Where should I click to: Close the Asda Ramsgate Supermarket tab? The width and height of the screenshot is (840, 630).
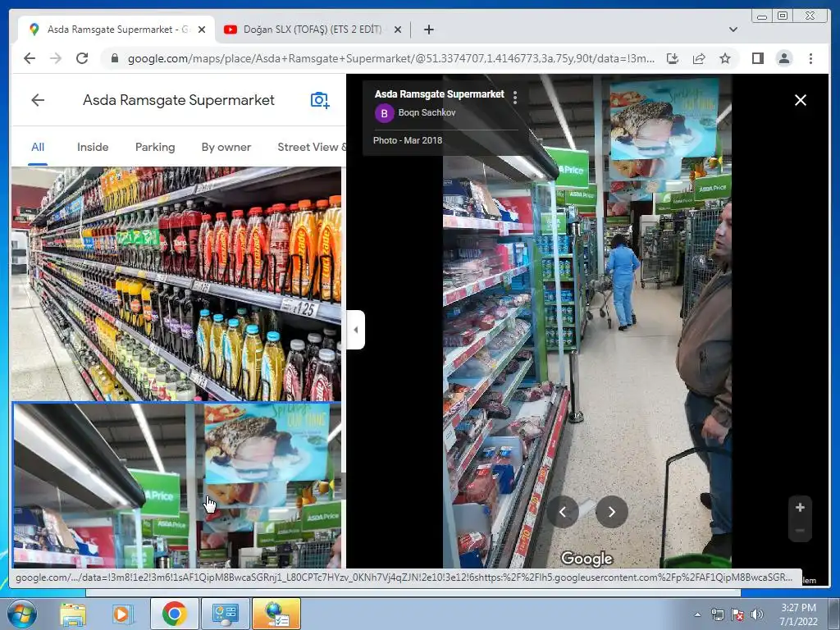pyautogui.click(x=202, y=30)
